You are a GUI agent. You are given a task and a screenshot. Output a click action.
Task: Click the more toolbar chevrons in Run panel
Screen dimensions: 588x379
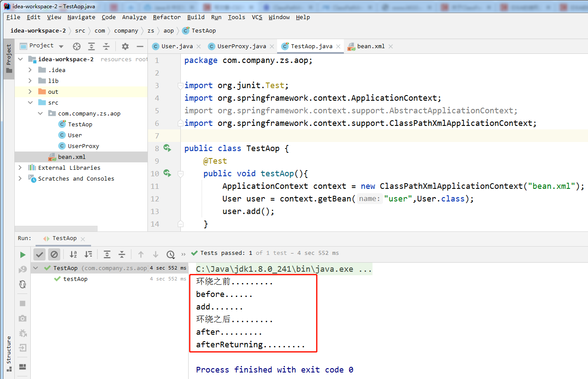183,254
